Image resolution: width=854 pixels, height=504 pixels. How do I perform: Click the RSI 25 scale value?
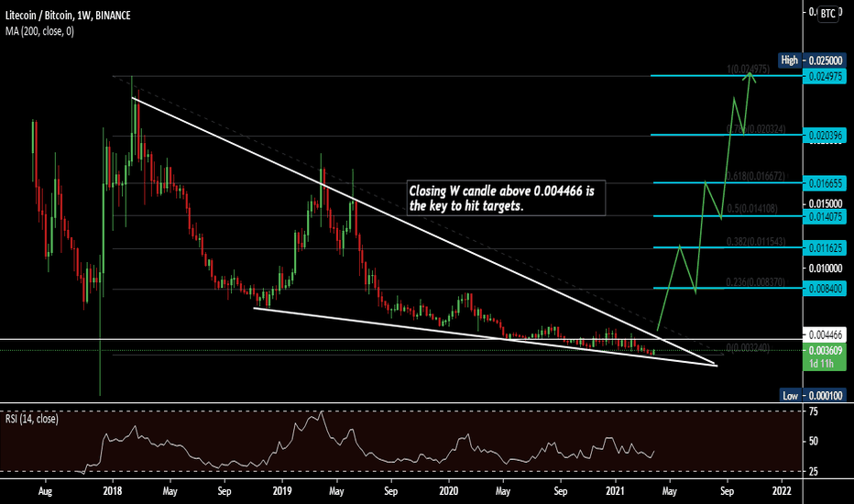pyautogui.click(x=813, y=472)
